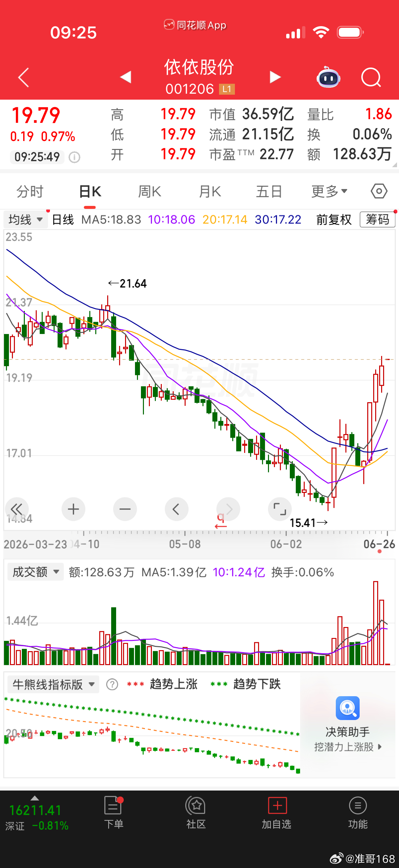Open the 成交额 indicator dropdown
This screenshot has width=399, height=868.
(x=35, y=572)
